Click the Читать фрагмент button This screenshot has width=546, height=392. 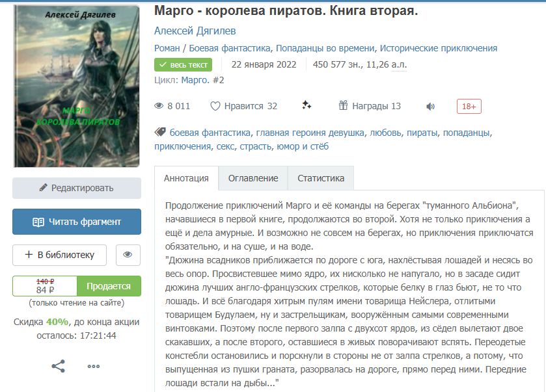pyautogui.click(x=77, y=222)
